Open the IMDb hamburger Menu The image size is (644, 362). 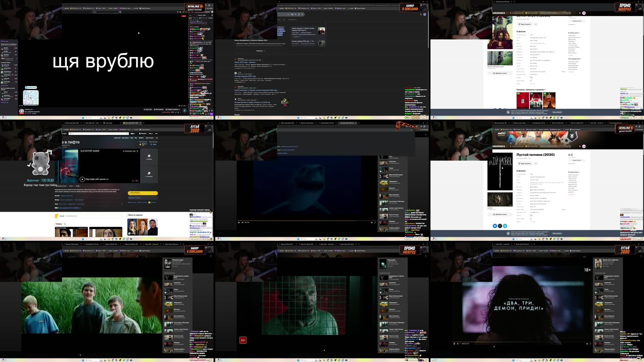coord(65,134)
